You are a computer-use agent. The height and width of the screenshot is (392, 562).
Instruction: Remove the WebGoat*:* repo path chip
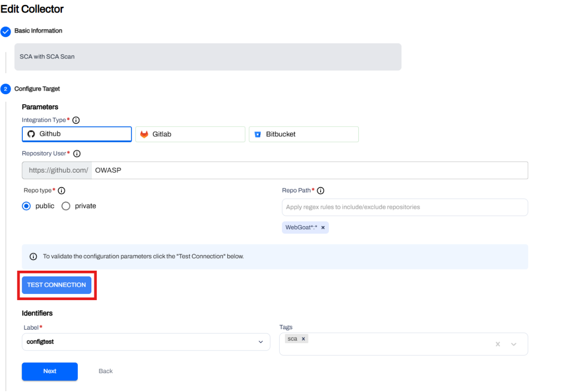pos(323,228)
